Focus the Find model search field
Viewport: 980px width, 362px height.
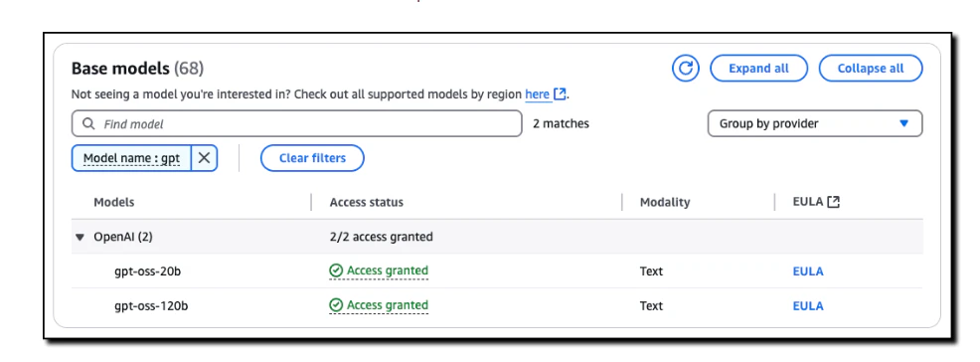click(297, 123)
